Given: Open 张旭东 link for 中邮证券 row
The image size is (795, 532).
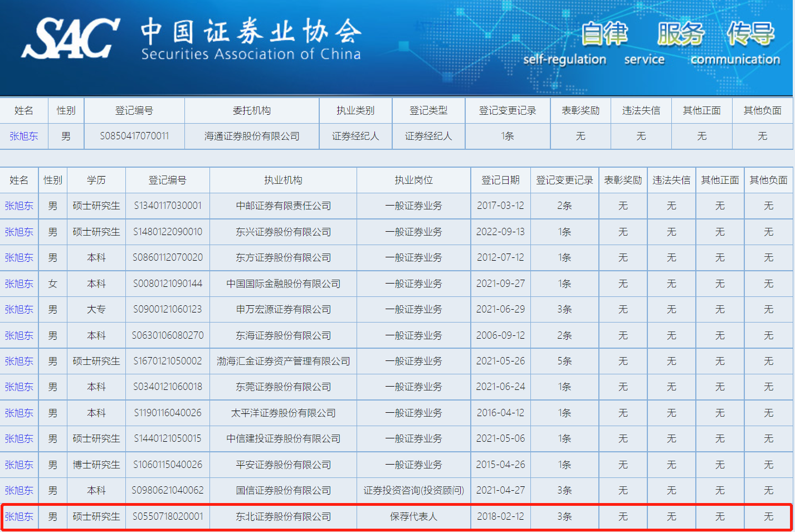Looking at the screenshot, I should 19,206.
